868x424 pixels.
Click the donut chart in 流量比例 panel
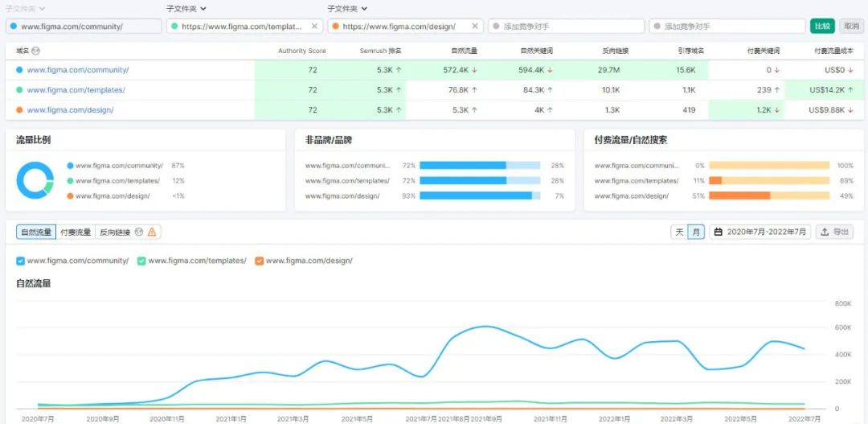(x=35, y=180)
